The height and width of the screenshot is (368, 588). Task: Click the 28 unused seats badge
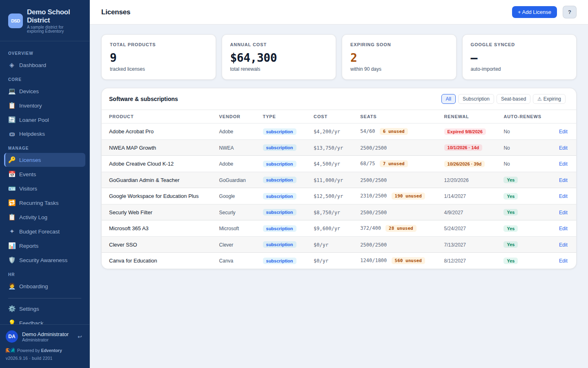(401, 228)
